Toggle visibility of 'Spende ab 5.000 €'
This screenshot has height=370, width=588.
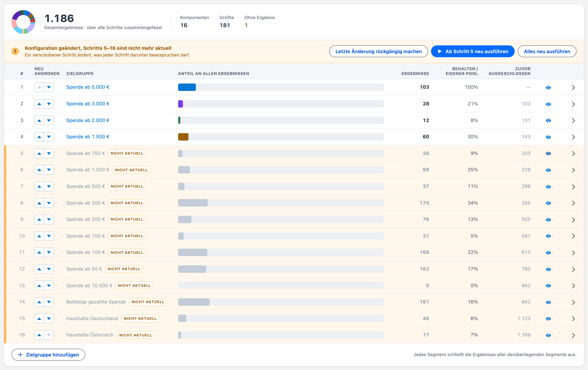coord(548,87)
